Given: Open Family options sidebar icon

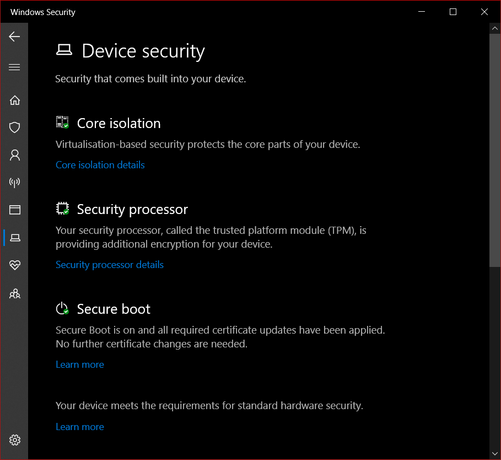Looking at the screenshot, I should [15, 293].
